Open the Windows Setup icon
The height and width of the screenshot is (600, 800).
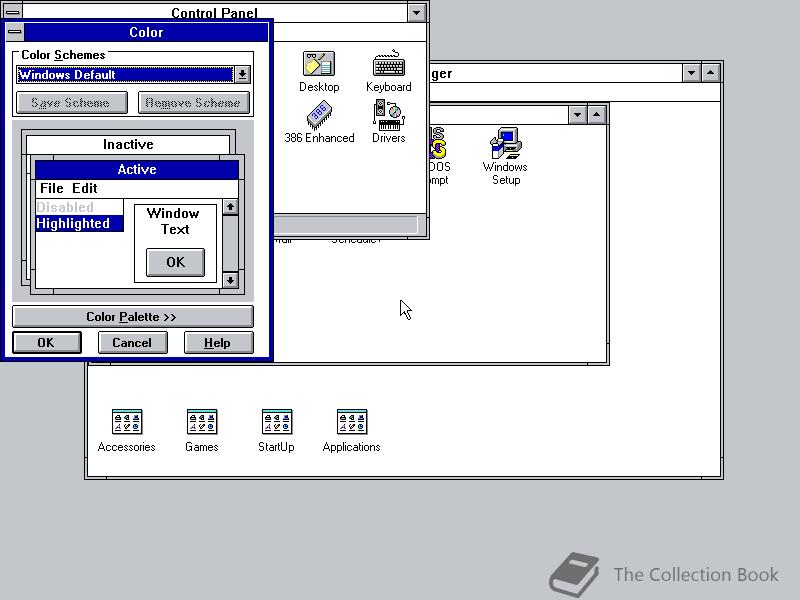(505, 156)
